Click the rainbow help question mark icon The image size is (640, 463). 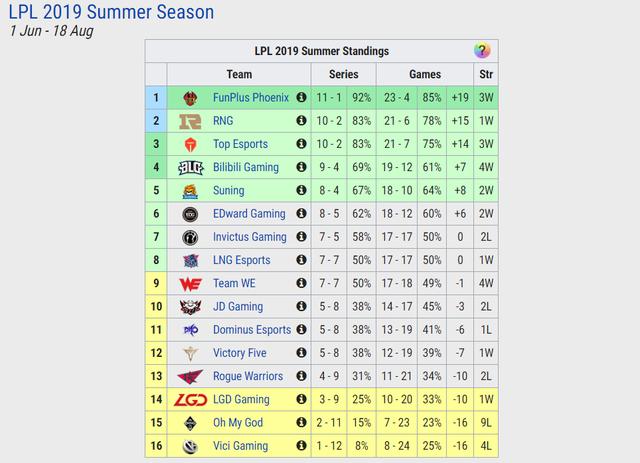click(482, 51)
